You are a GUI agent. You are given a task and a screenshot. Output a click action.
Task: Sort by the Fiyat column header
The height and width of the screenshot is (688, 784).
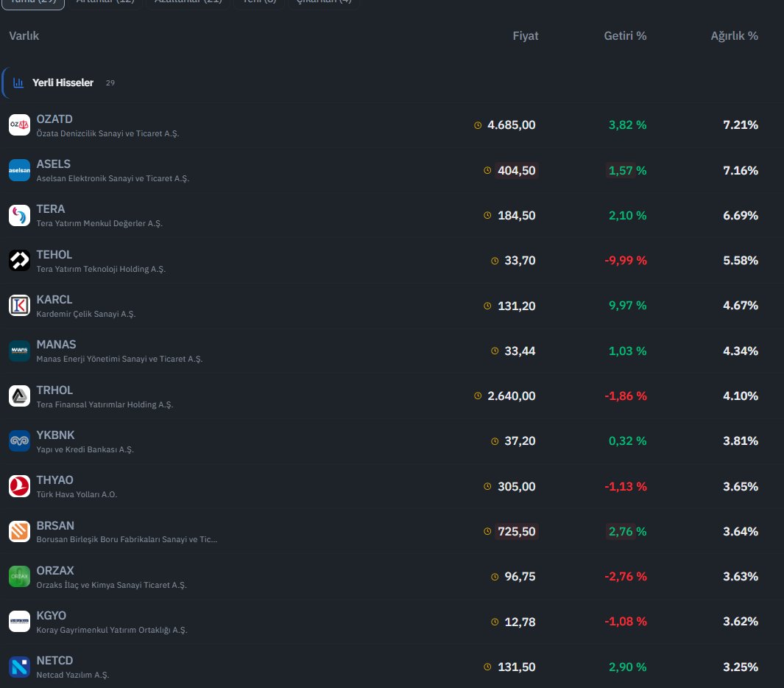(526, 36)
